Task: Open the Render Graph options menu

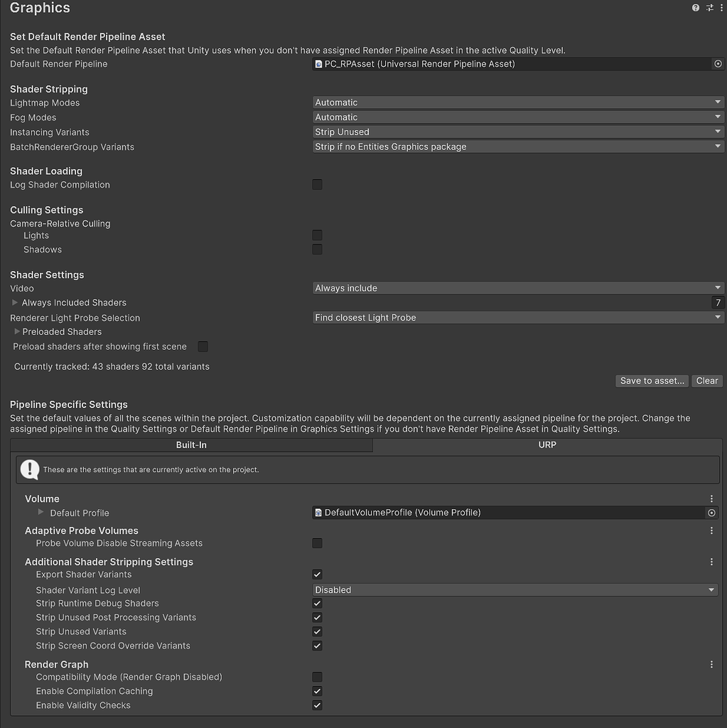Action: pos(711,664)
